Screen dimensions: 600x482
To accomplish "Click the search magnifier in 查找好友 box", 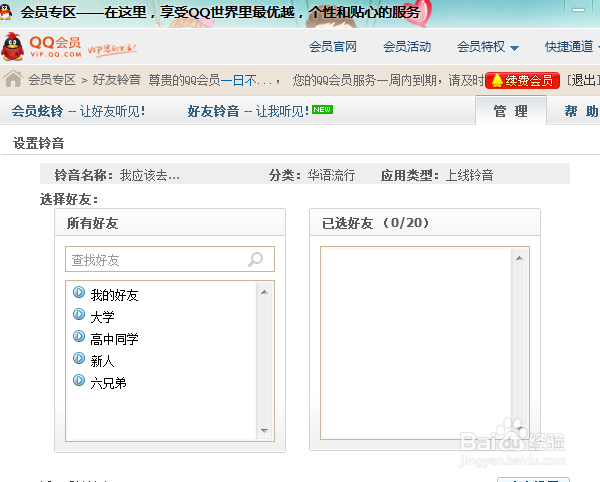I will 255,259.
